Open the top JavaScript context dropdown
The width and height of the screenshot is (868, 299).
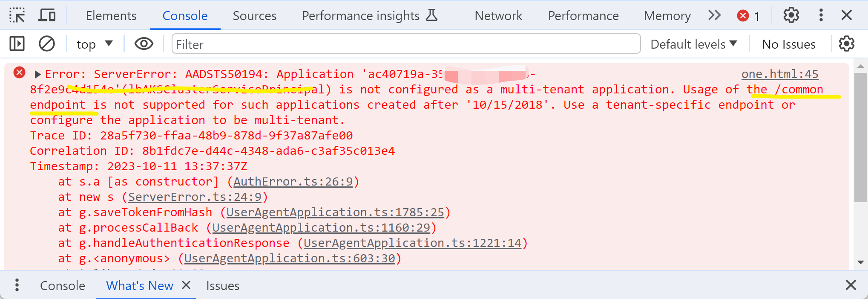94,44
